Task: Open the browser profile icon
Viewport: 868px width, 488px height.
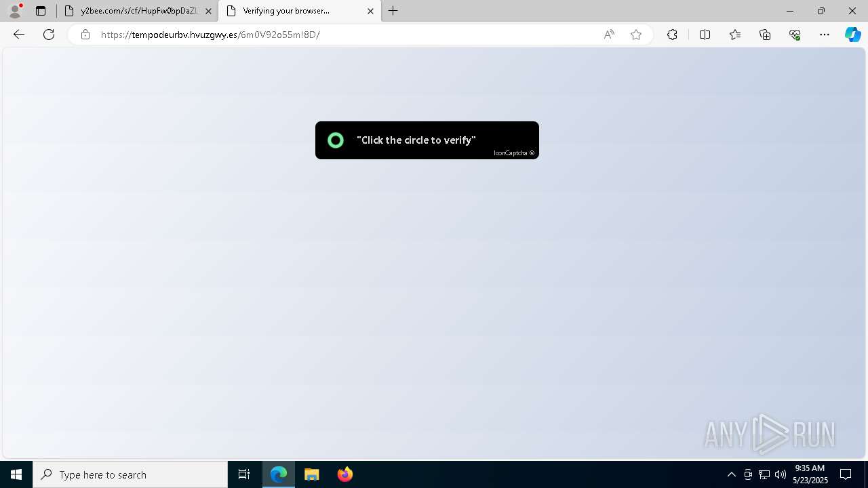Action: [15, 11]
